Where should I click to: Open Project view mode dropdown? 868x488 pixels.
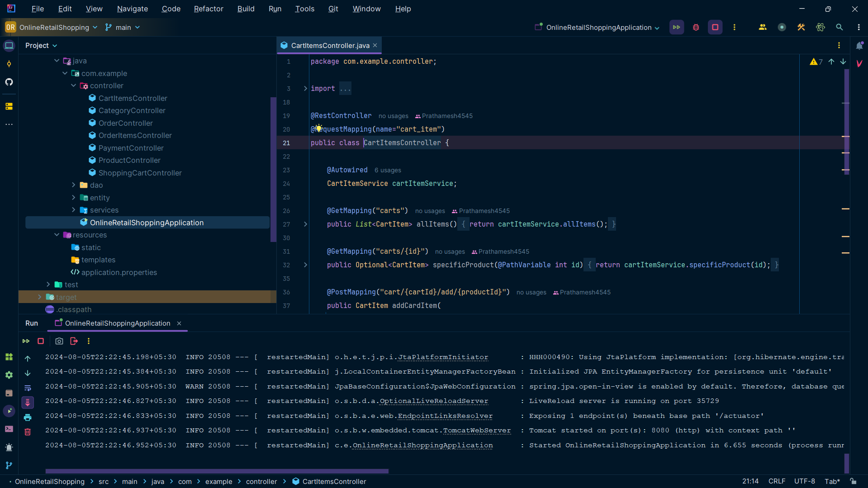point(41,46)
